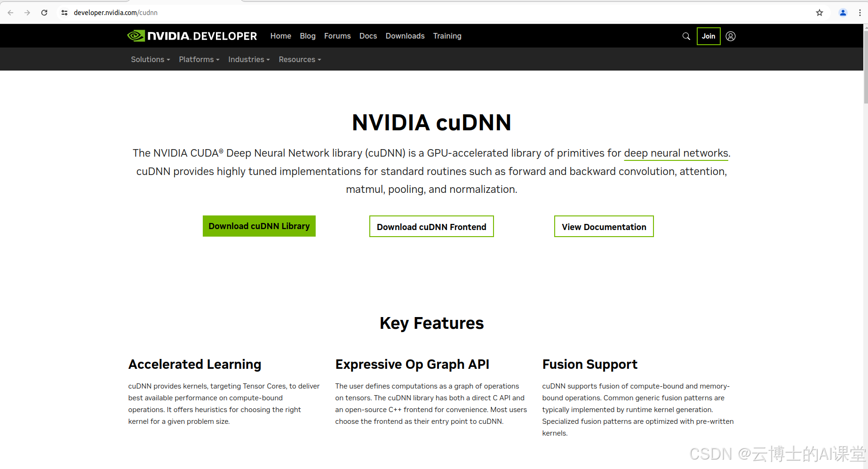The width and height of the screenshot is (868, 469).
Task: Click the Accelerated Learning heading
Action: pyautogui.click(x=195, y=365)
